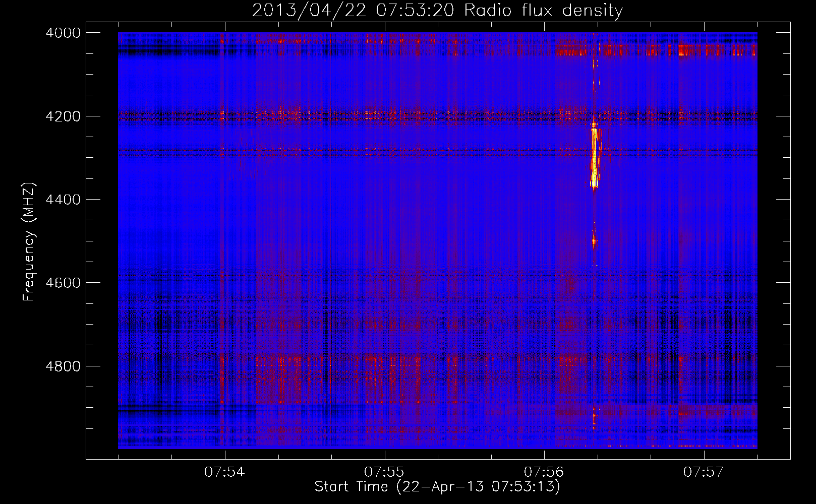The height and width of the screenshot is (504, 816).
Task: Click the 07:56 time tick label
Action: [x=544, y=472]
